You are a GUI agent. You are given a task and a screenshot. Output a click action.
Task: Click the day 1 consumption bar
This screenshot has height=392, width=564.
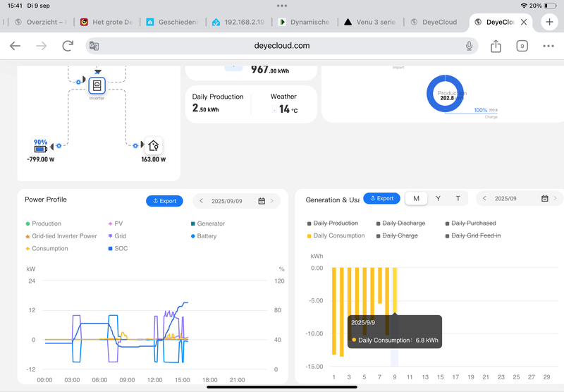pyautogui.click(x=333, y=311)
